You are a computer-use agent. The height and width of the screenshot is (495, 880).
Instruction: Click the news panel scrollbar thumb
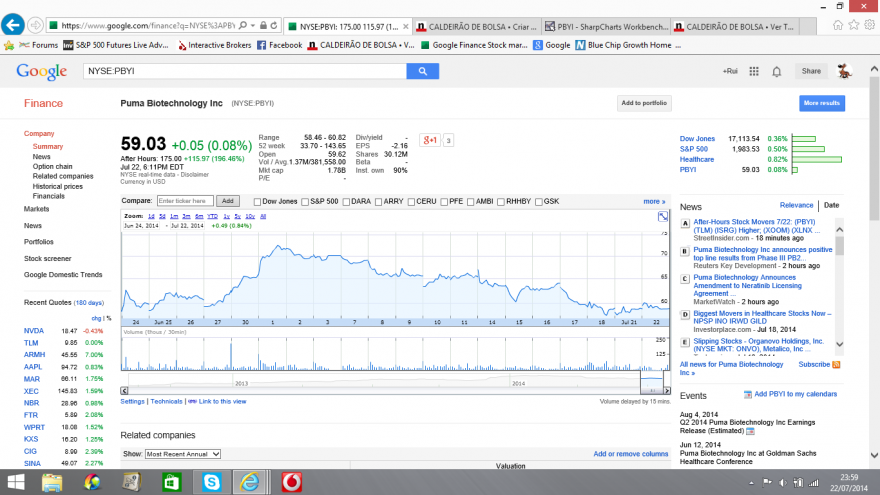click(x=840, y=246)
